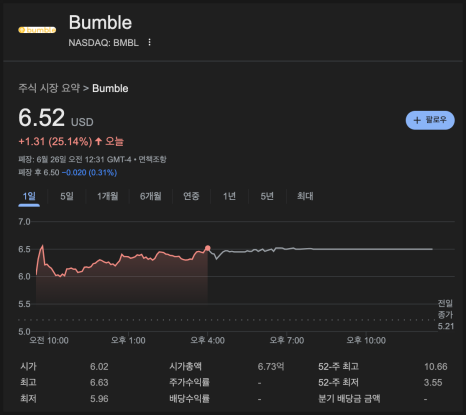The height and width of the screenshot is (415, 466).
Task: Click the 52-주 최고 value 10.66
Action: [436, 367]
